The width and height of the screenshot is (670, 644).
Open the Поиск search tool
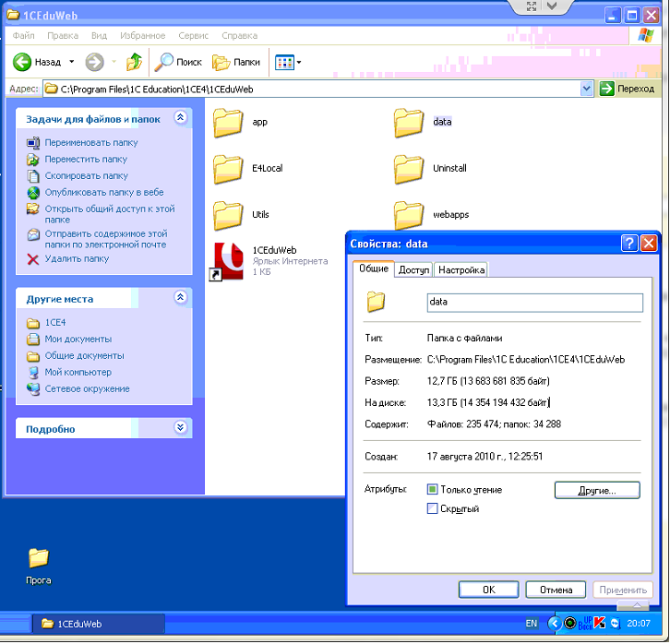178,63
